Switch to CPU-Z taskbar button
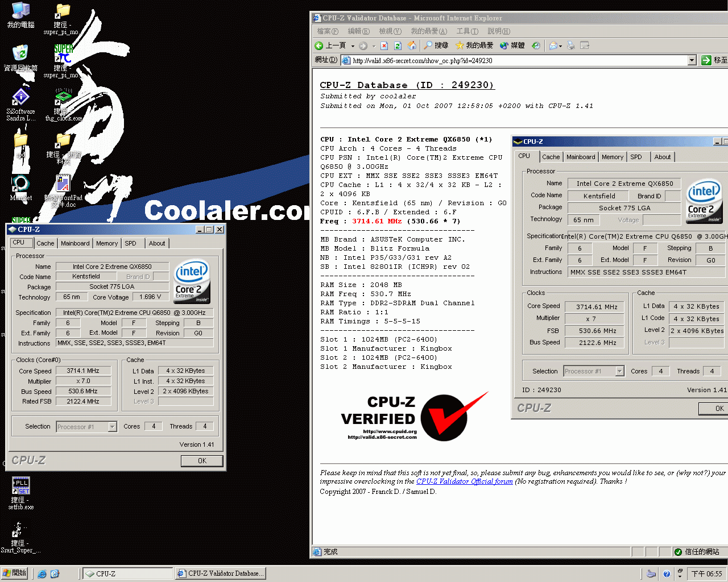 pyautogui.click(x=128, y=574)
